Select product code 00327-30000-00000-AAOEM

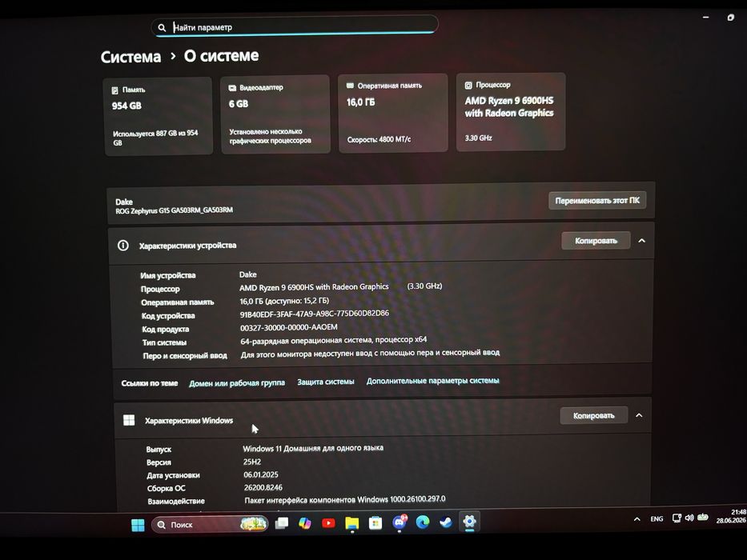[289, 327]
